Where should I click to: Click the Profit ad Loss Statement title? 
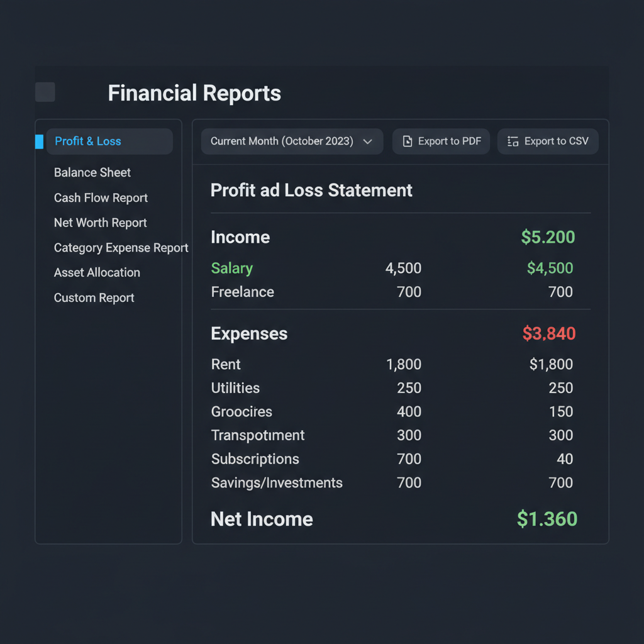click(x=311, y=190)
